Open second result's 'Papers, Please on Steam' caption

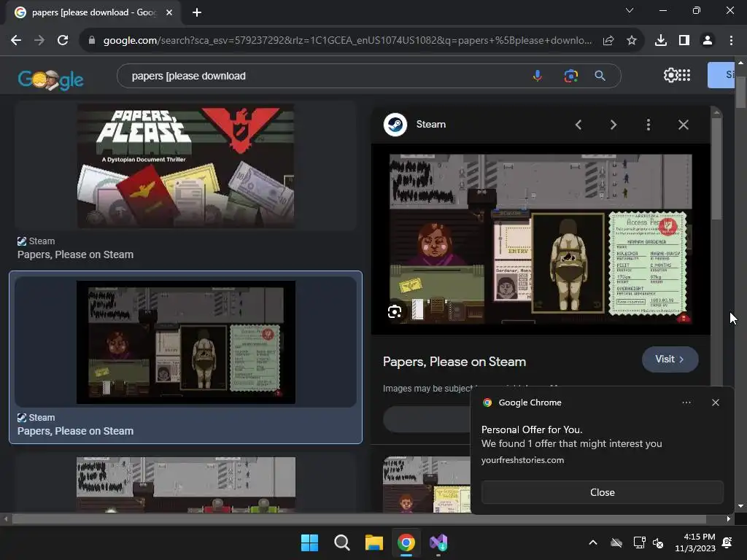75,431
